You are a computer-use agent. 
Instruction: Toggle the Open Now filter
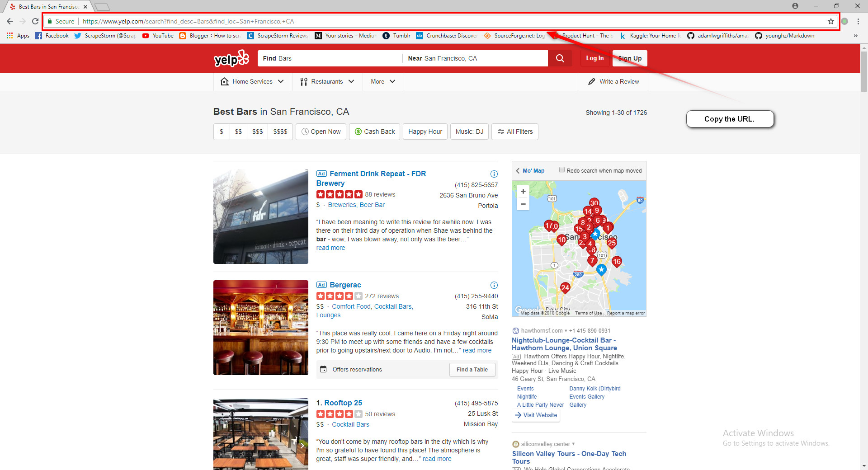point(321,132)
